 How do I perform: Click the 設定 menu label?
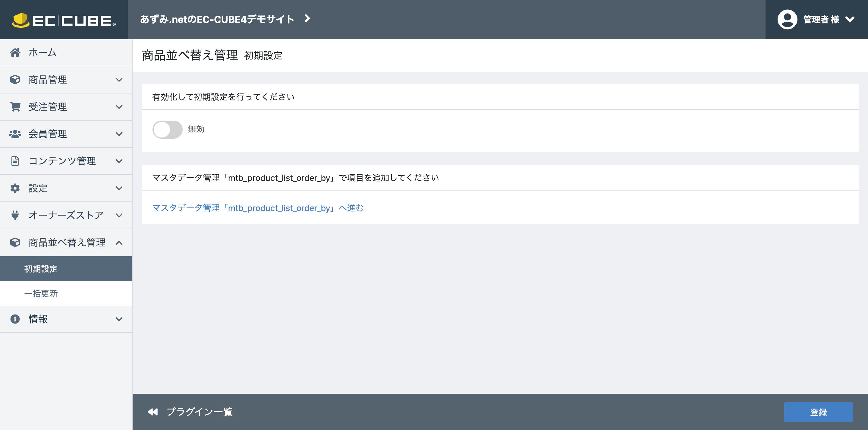tap(38, 188)
